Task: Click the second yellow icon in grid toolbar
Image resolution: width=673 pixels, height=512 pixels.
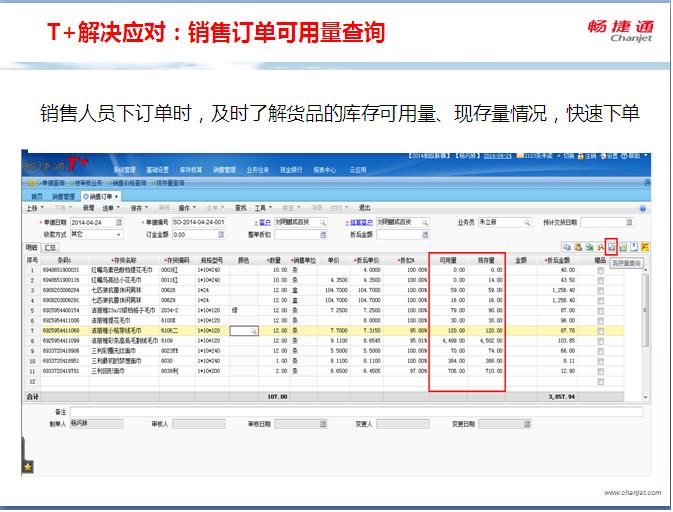Action: [x=578, y=247]
